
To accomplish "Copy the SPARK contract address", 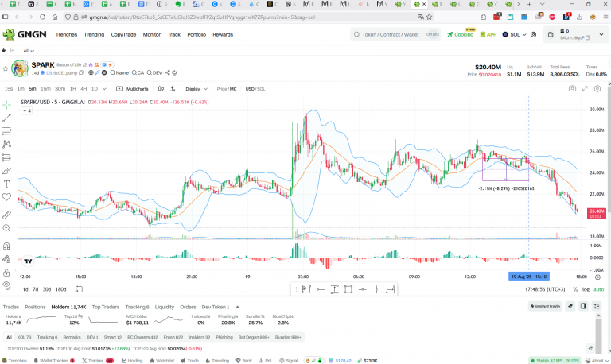I will click(x=81, y=72).
